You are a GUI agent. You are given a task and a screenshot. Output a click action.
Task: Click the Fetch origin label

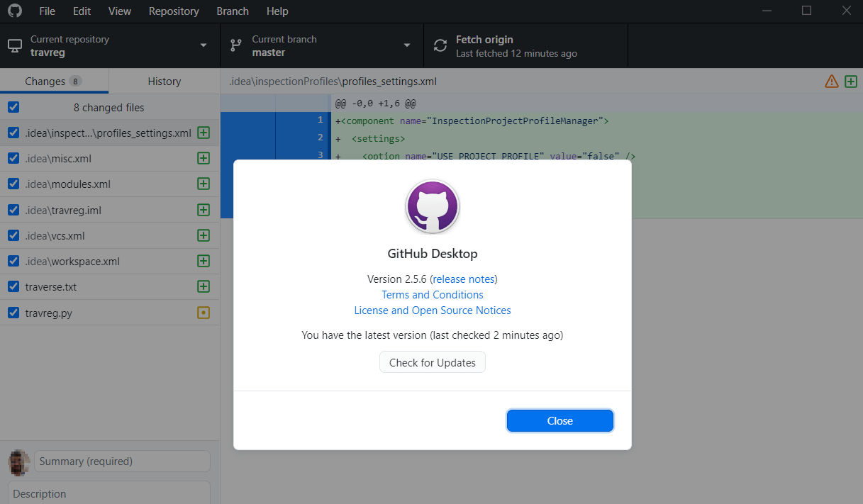click(484, 40)
